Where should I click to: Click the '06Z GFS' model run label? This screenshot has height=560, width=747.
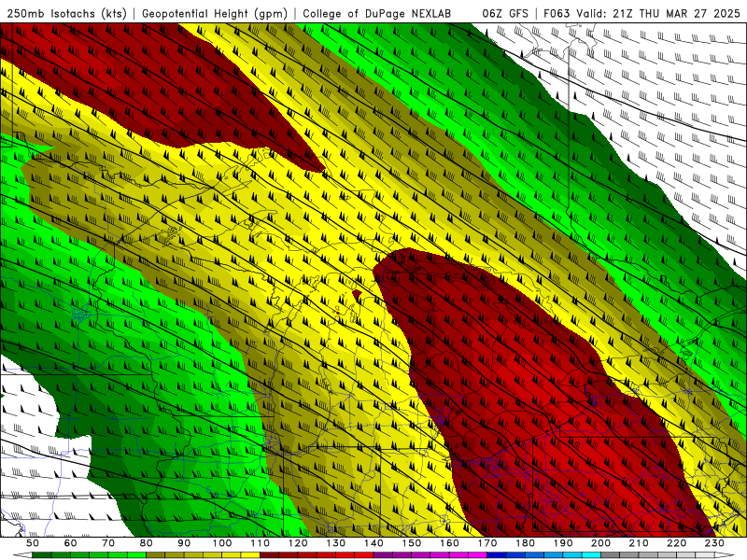(x=505, y=14)
